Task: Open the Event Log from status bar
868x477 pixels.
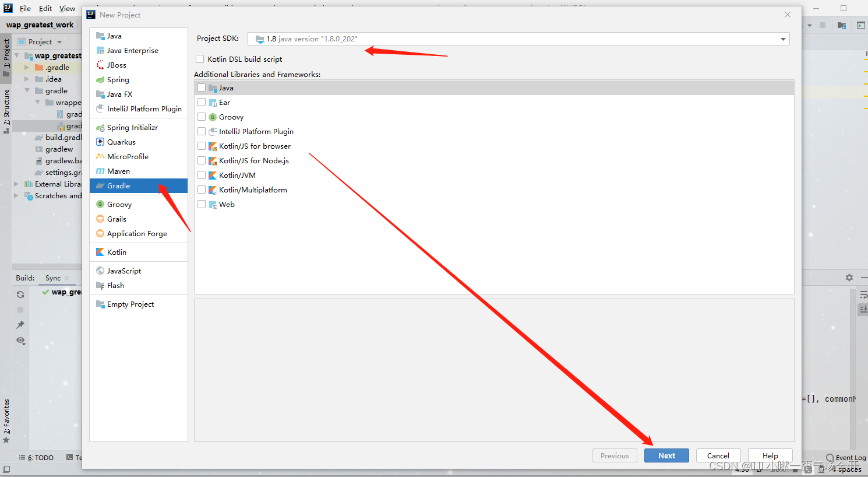Action: click(x=846, y=458)
